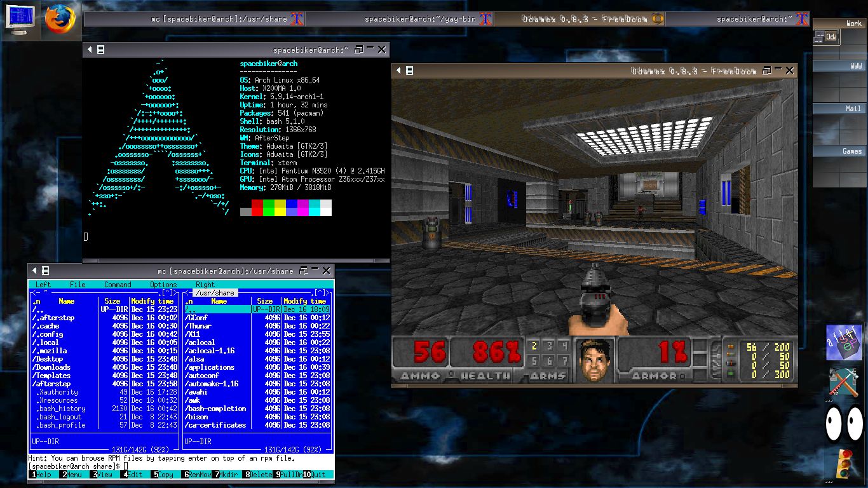Screen dimensions: 868x488
Task: Click the Quit function key in mc
Action: [318, 475]
